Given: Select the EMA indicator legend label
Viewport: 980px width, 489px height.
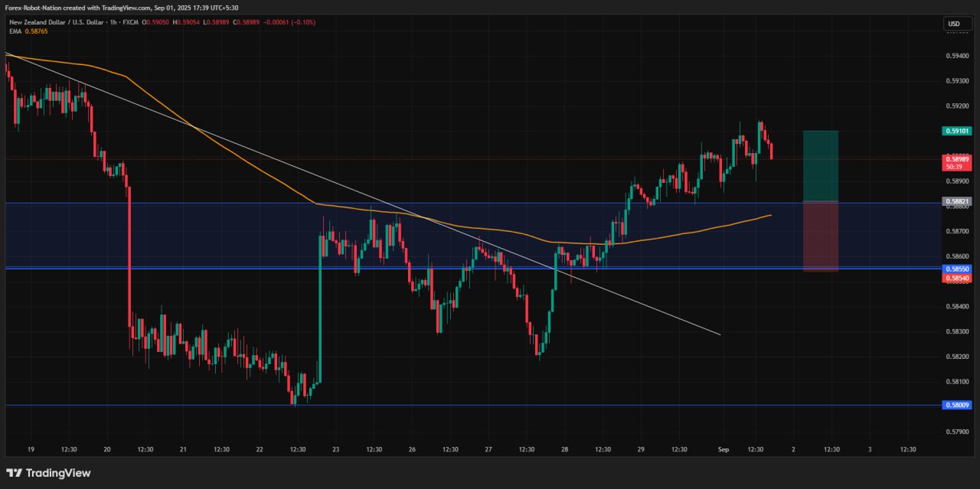Looking at the screenshot, I should coord(15,31).
